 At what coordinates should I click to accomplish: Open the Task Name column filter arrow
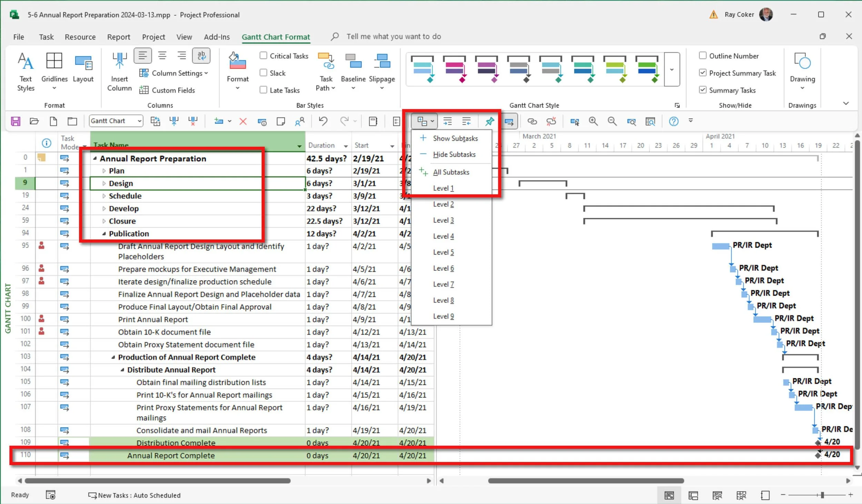pos(299,146)
